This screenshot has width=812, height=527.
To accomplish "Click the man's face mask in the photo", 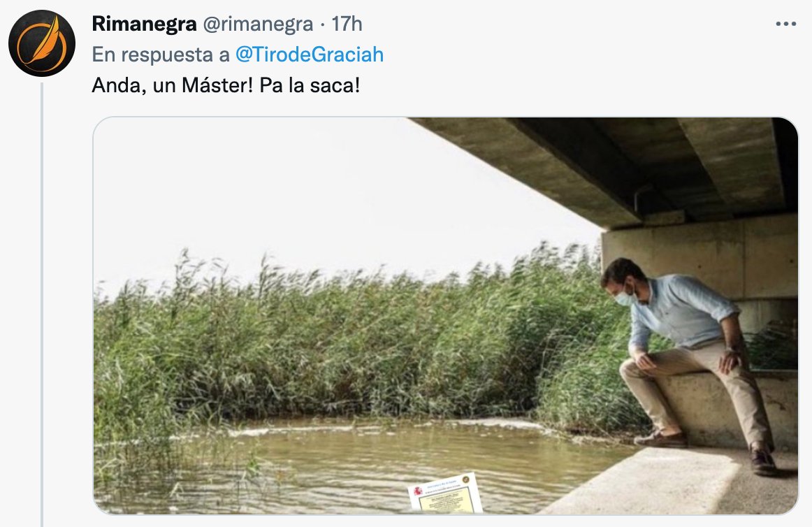I will point(625,297).
